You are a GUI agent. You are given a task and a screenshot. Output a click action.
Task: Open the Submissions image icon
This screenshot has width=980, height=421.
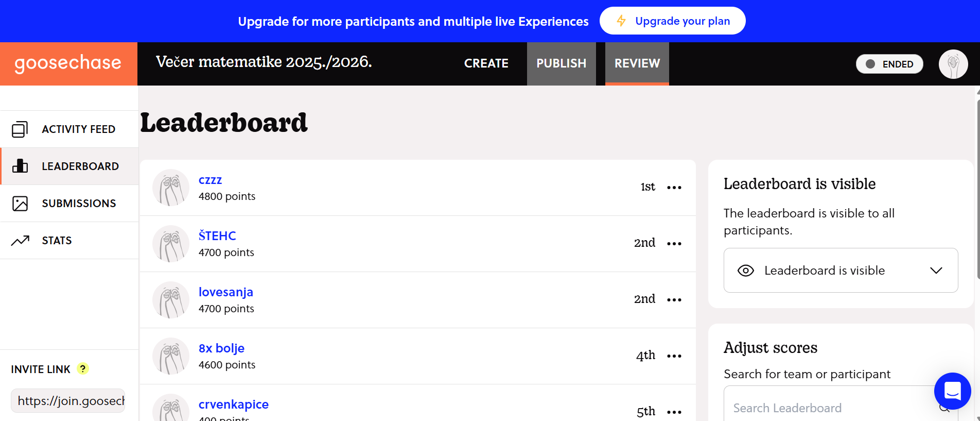pos(20,203)
